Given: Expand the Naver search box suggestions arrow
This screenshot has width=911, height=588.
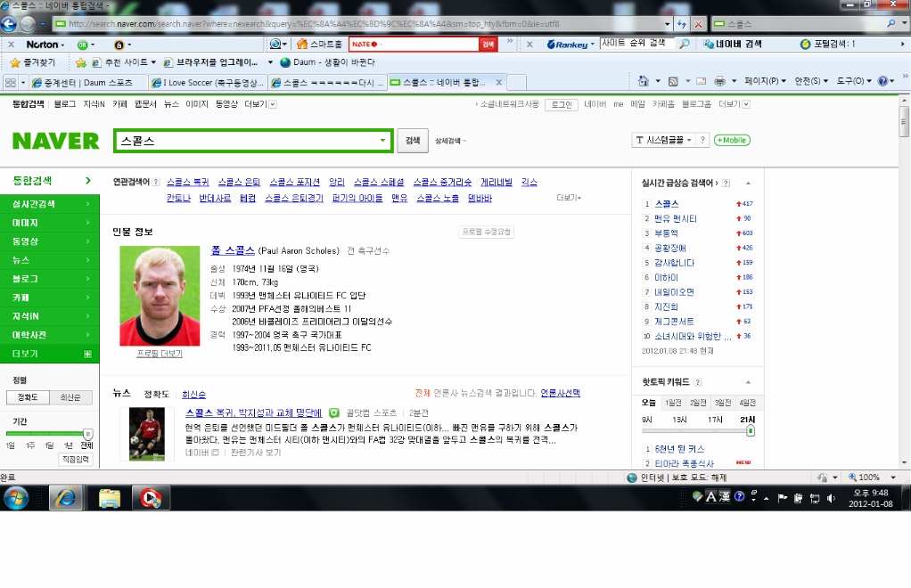Looking at the screenshot, I should click(382, 141).
